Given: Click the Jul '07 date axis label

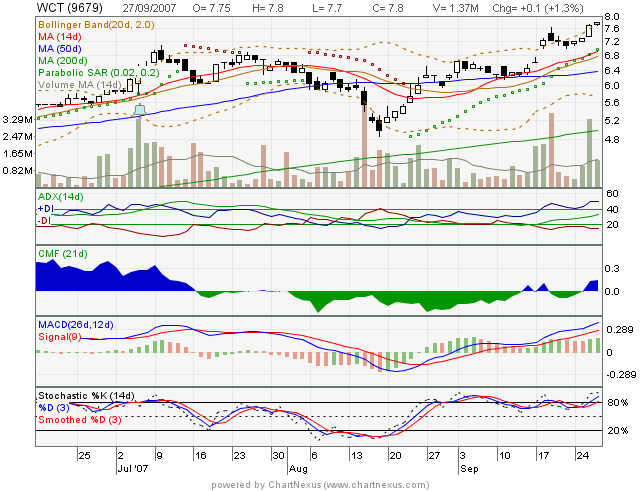Looking at the screenshot, I should (134, 467).
